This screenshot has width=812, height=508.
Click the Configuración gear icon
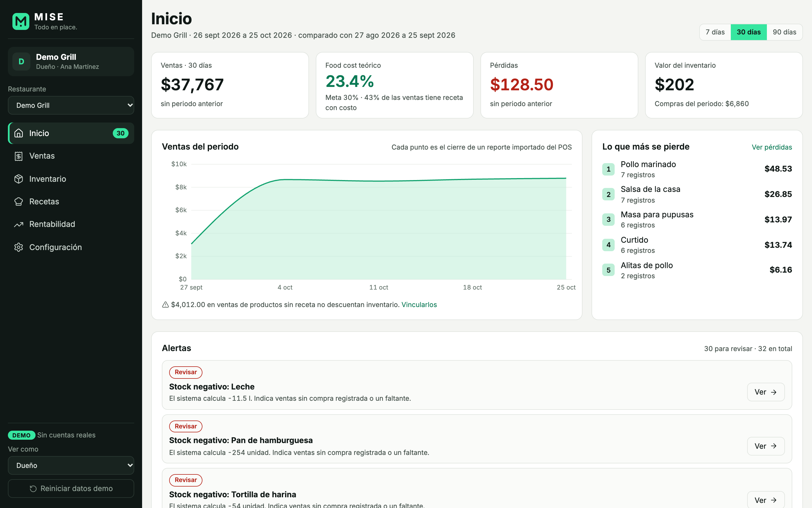(x=19, y=247)
